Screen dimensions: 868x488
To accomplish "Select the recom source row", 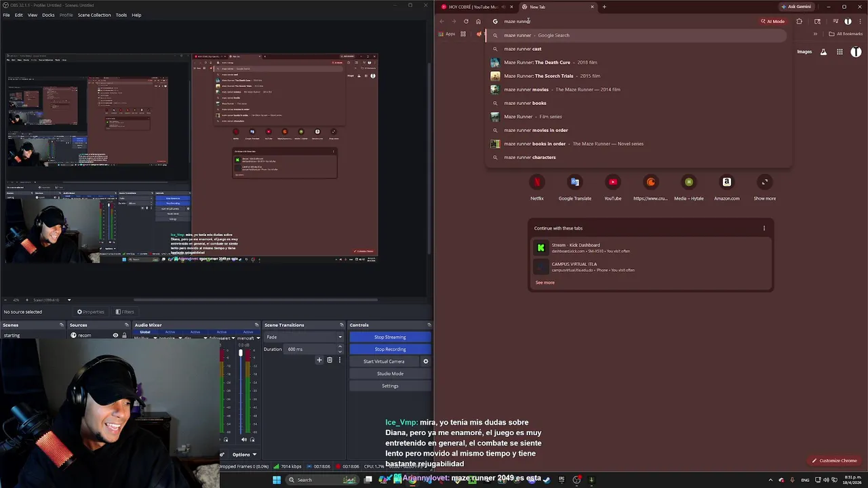I will 98,335.
